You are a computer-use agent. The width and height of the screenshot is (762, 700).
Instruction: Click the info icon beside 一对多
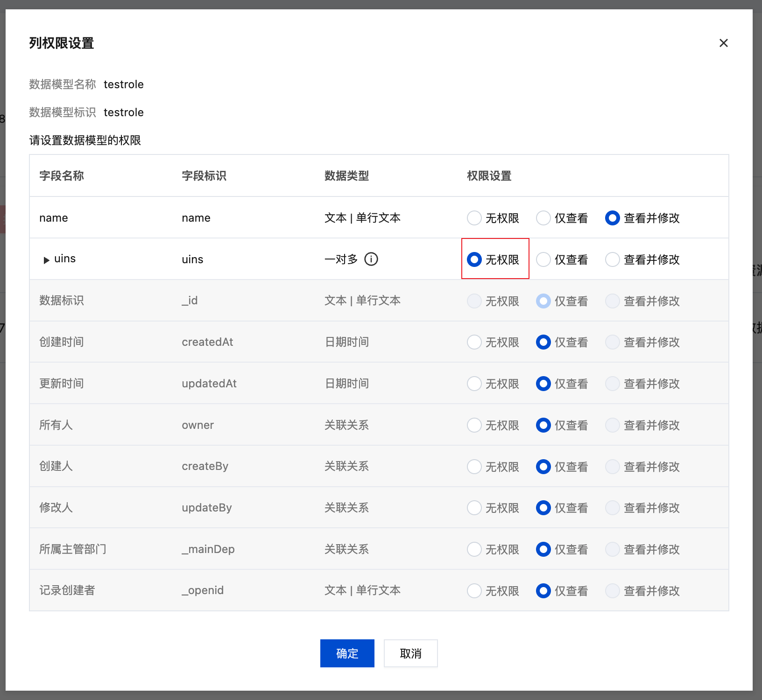[371, 259]
